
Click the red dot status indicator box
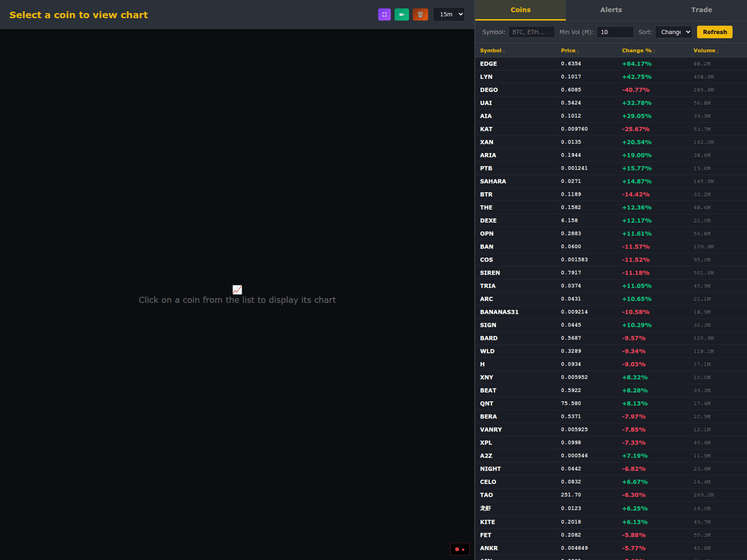click(x=460, y=549)
